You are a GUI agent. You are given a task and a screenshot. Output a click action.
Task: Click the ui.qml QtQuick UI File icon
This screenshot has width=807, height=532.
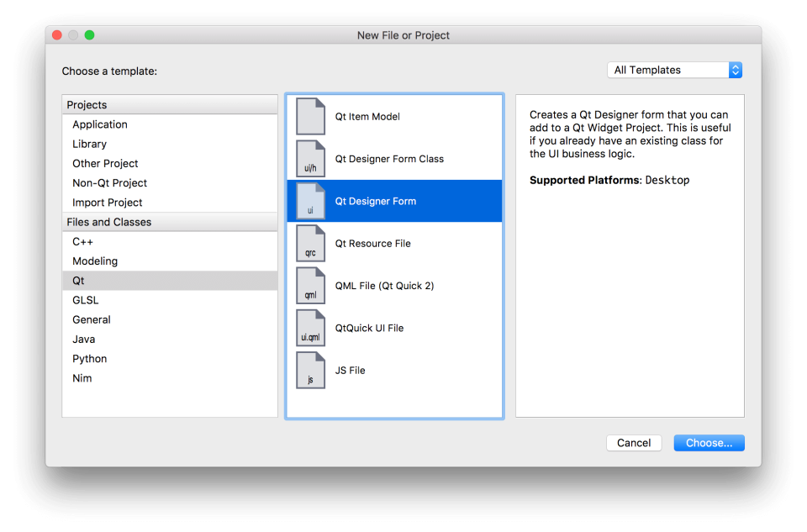click(x=310, y=328)
